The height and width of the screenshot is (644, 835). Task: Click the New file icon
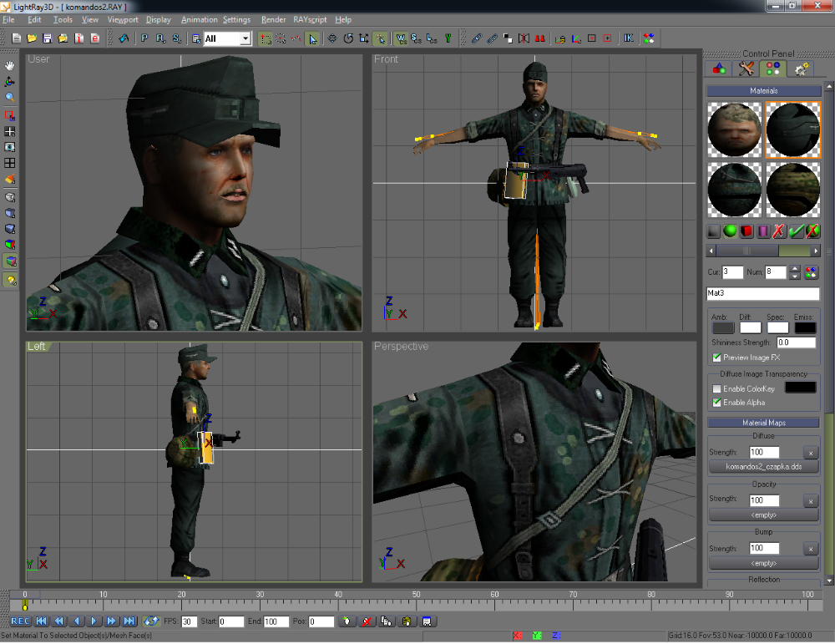pos(16,38)
